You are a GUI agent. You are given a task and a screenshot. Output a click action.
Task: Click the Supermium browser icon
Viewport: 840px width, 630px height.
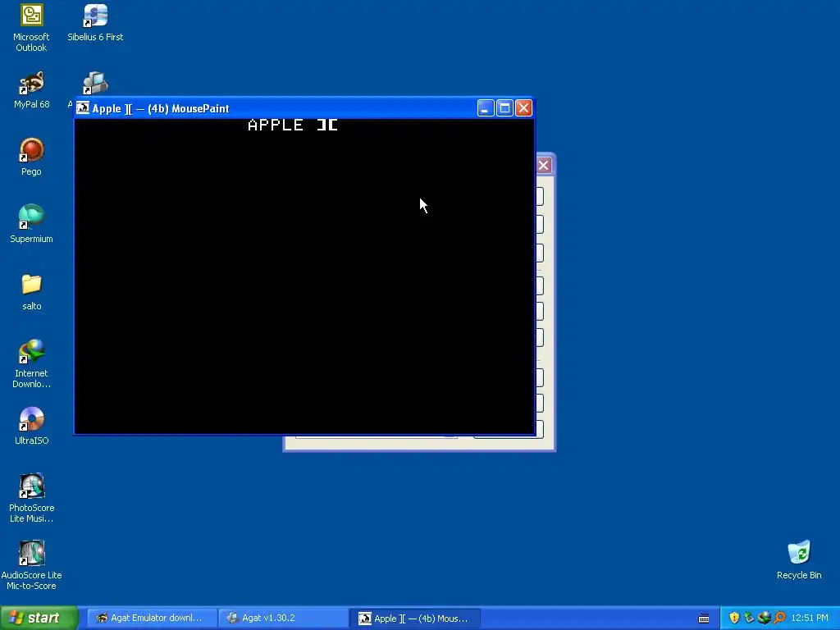[x=31, y=225]
